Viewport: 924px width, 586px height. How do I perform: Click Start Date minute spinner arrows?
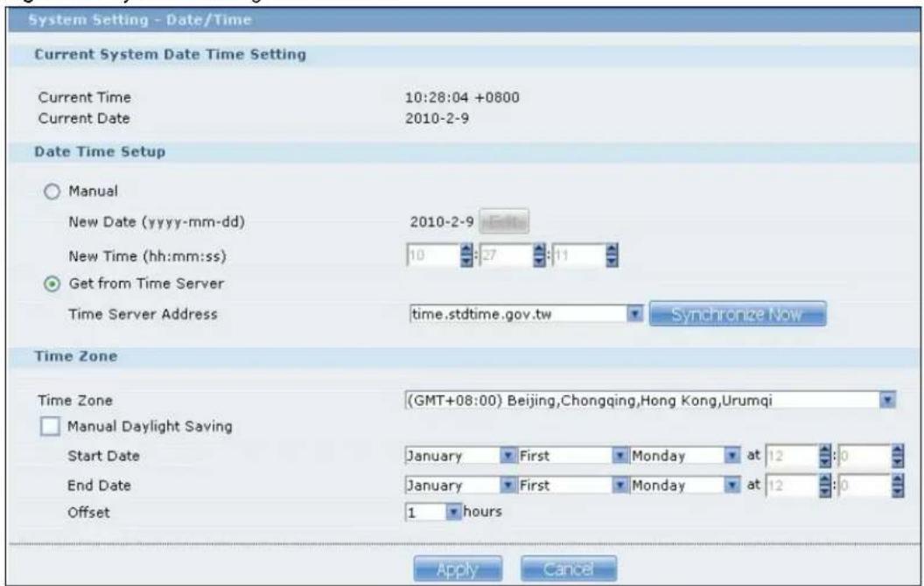click(x=898, y=456)
